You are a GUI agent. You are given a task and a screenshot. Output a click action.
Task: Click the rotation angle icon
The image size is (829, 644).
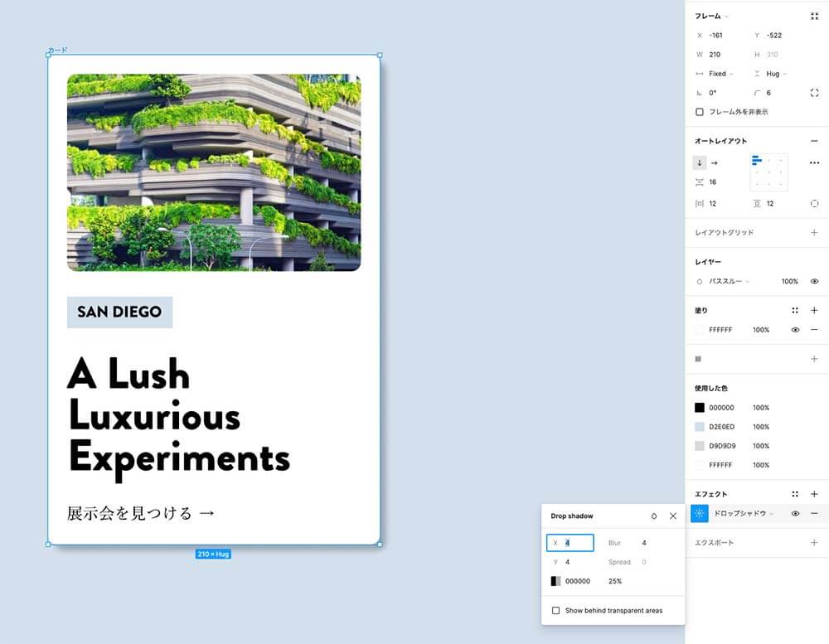click(x=700, y=93)
